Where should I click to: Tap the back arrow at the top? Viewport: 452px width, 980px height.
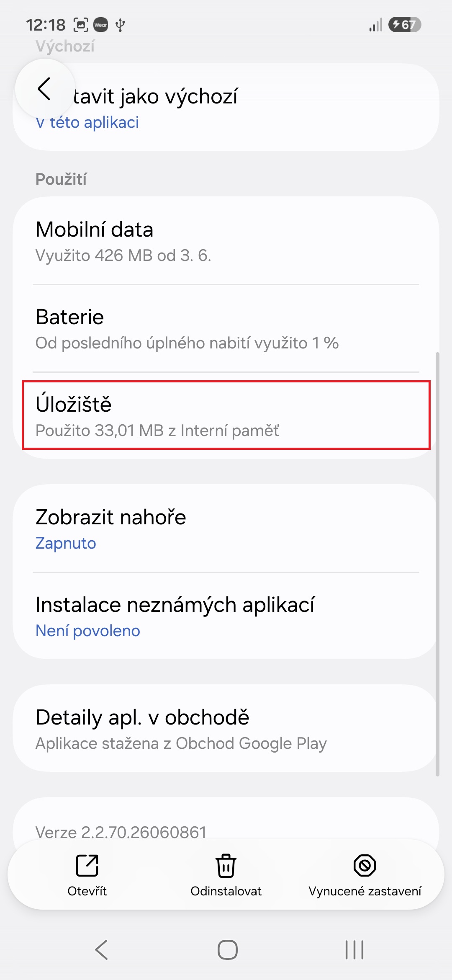[x=44, y=89]
